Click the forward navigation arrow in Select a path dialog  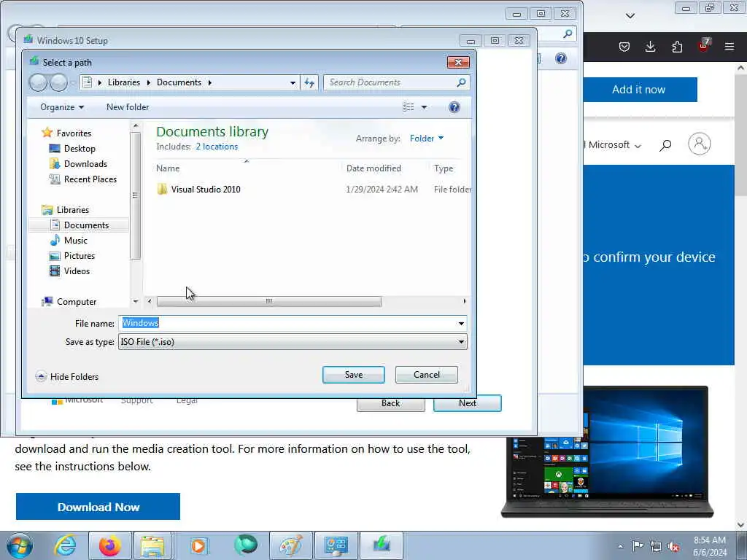click(58, 82)
